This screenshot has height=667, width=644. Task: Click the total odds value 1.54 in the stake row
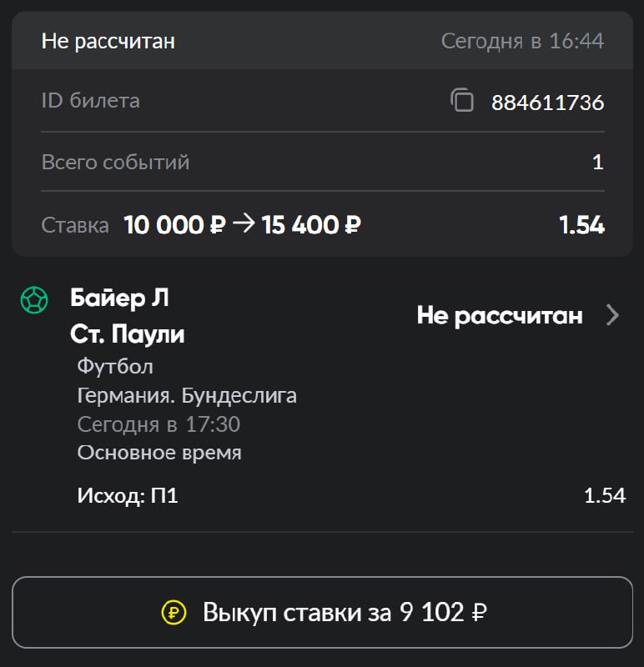coord(581,224)
